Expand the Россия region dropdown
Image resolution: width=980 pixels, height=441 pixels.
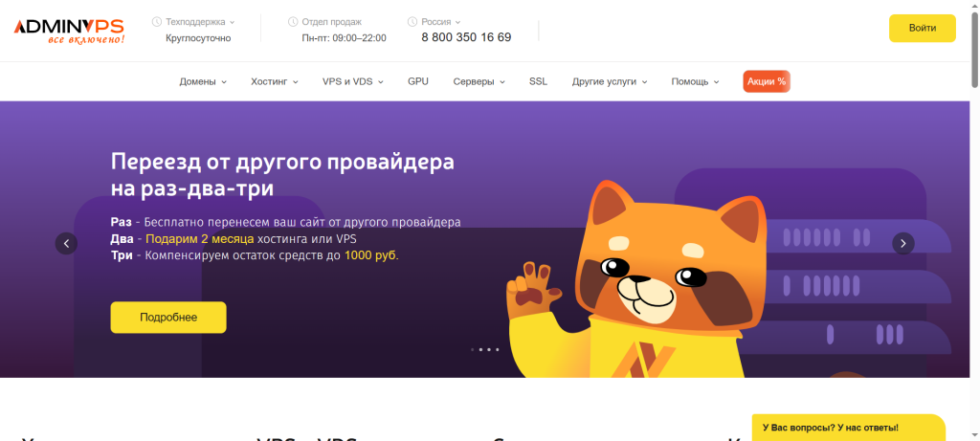coord(442,21)
